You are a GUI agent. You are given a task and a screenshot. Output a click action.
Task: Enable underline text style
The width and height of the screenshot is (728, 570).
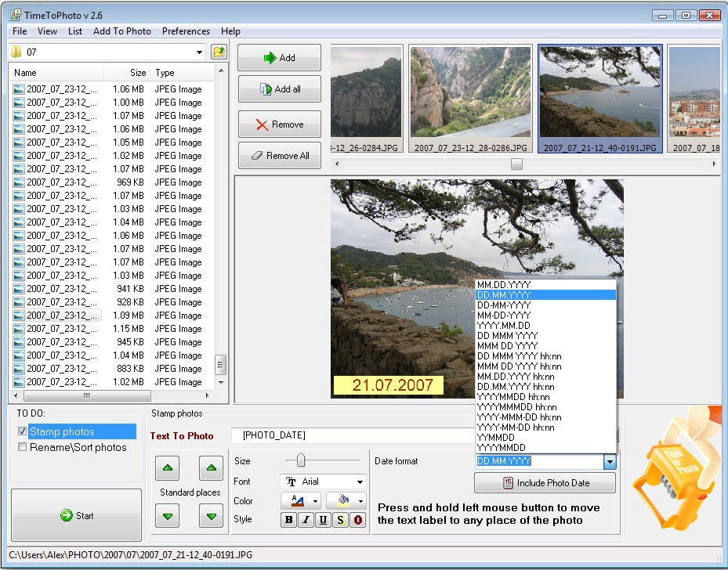(x=323, y=520)
